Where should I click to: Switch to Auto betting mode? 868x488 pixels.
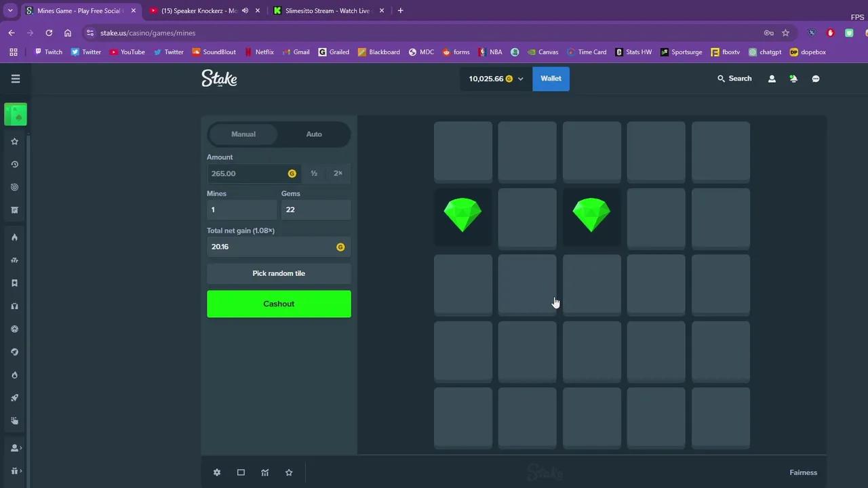(x=314, y=134)
